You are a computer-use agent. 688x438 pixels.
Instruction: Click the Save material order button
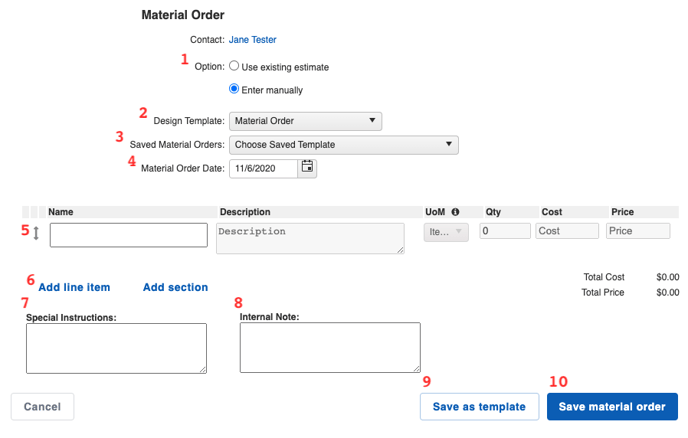click(612, 406)
